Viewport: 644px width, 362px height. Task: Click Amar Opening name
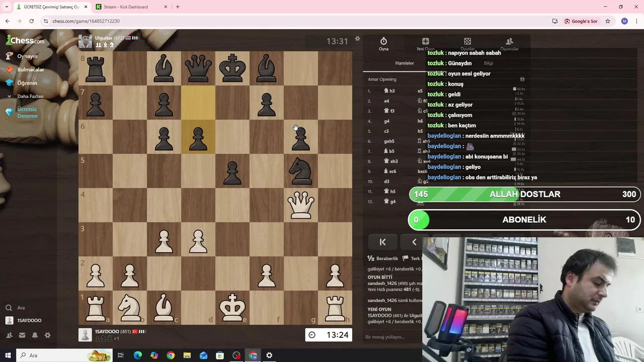(382, 79)
